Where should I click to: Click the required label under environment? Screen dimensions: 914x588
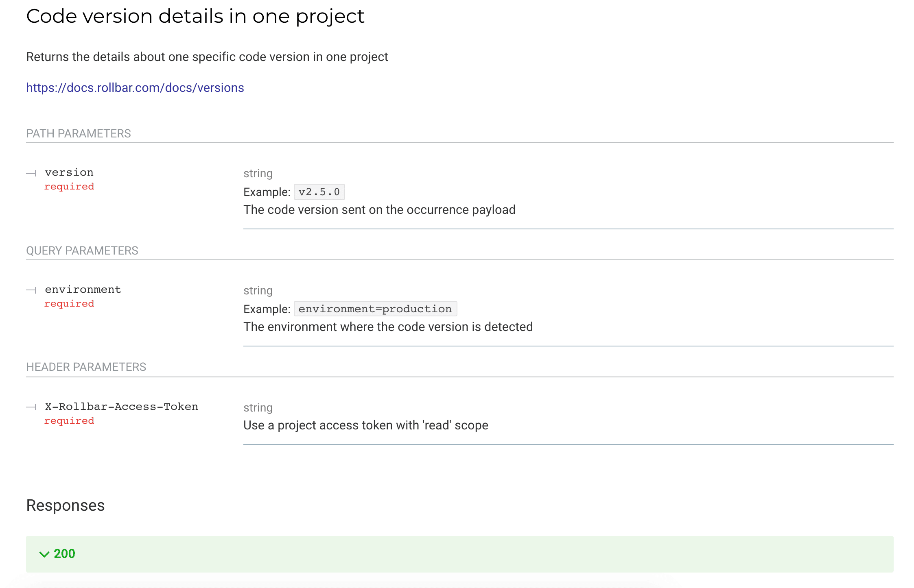tap(69, 303)
